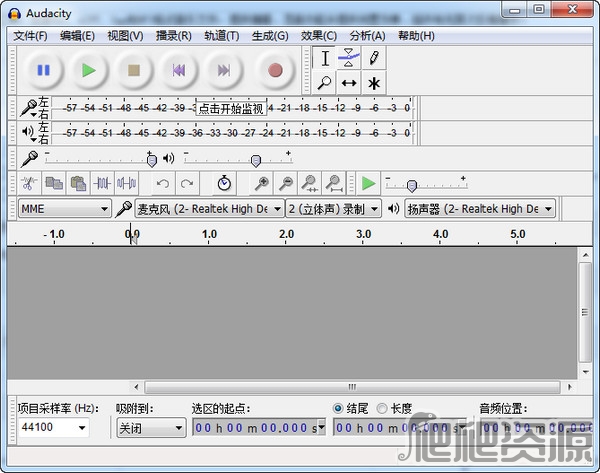The height and width of the screenshot is (473, 600).
Task: Click the selection end time field
Action: tap(396, 427)
